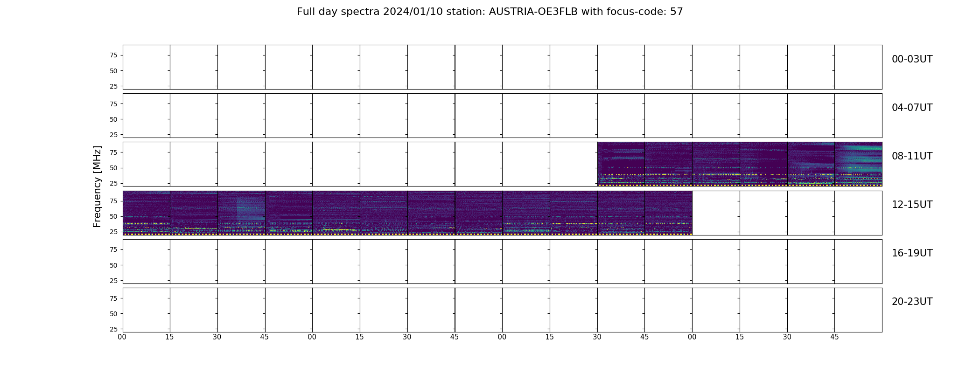The image size is (980, 373).
Task: Select the "20-23UT" row label
Action: click(912, 302)
